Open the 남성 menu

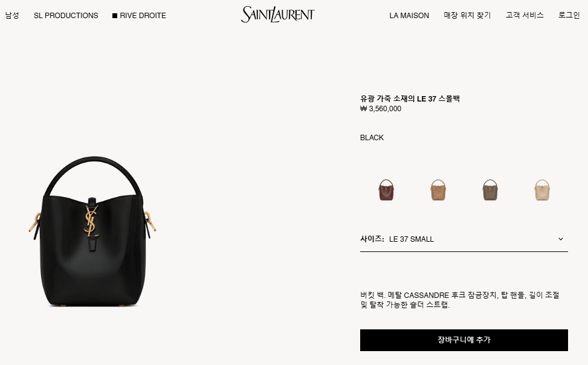[12, 15]
